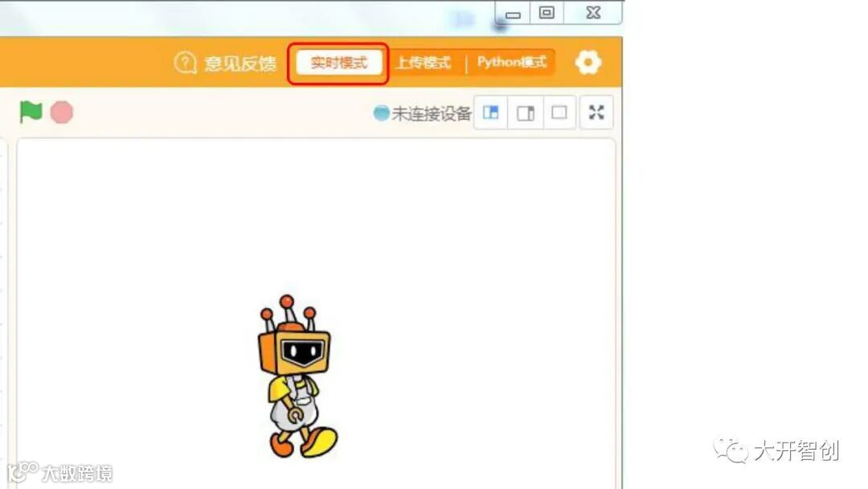The width and height of the screenshot is (868, 489).
Task: Open the settings gear menu
Action: click(588, 62)
